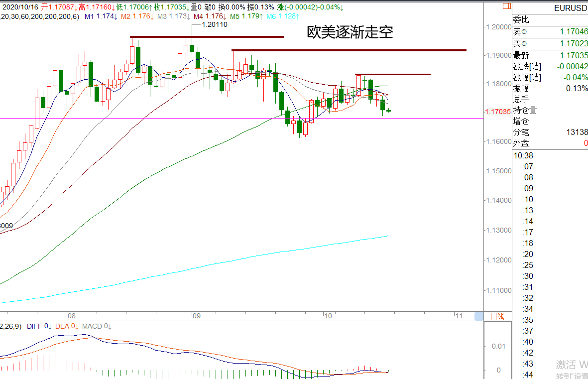Click the 涨跌[结] value -0.00042

(x=572, y=66)
